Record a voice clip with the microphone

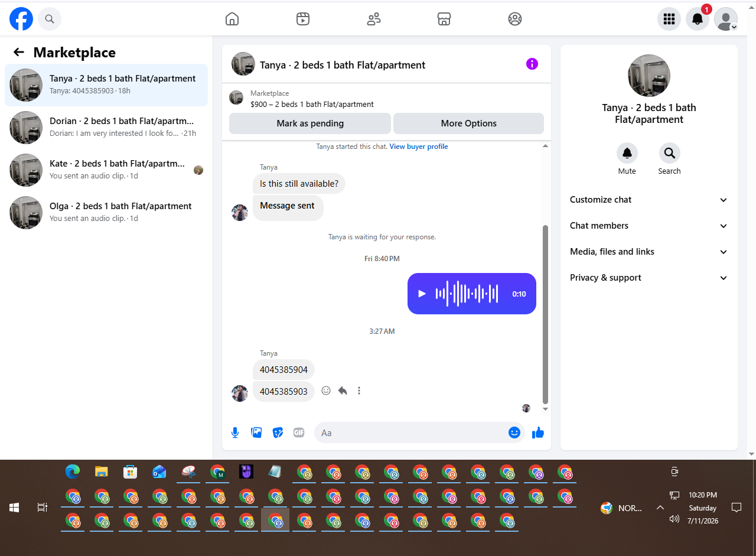coord(235,433)
